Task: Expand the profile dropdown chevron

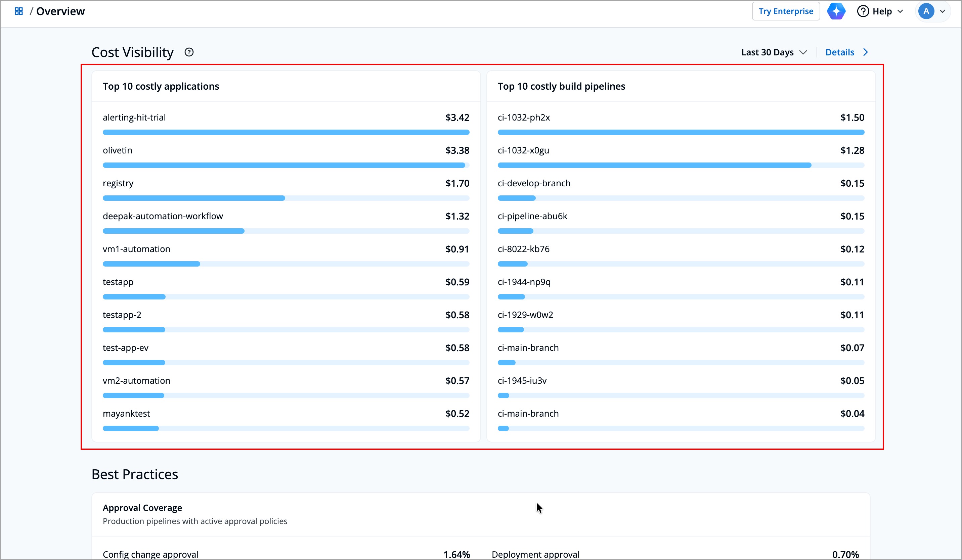Action: click(943, 11)
